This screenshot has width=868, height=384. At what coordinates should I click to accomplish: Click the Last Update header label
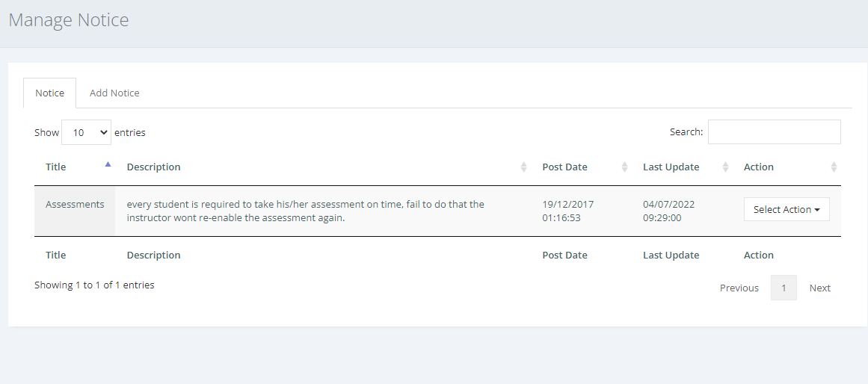coord(671,167)
